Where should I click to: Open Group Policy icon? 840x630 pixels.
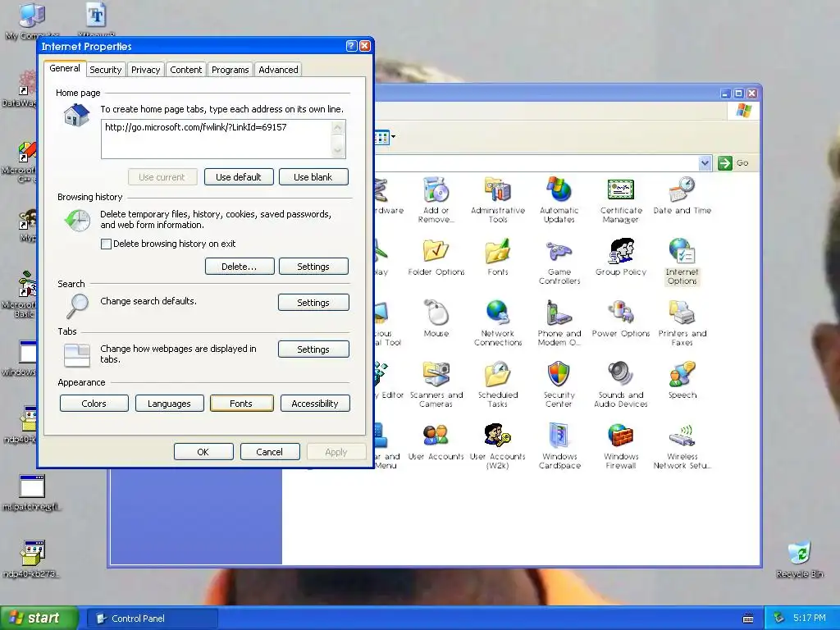click(x=620, y=257)
